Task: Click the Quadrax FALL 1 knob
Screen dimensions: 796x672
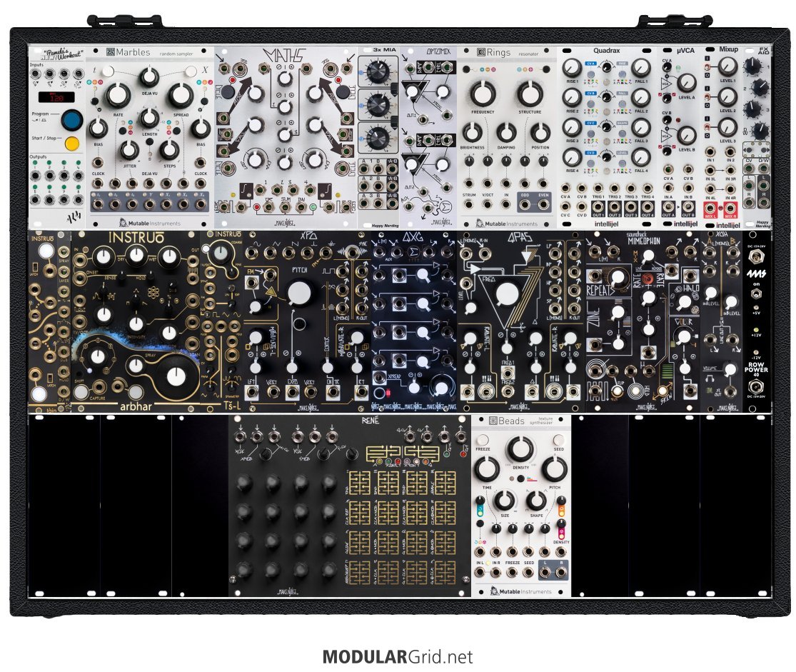Action: [640, 68]
